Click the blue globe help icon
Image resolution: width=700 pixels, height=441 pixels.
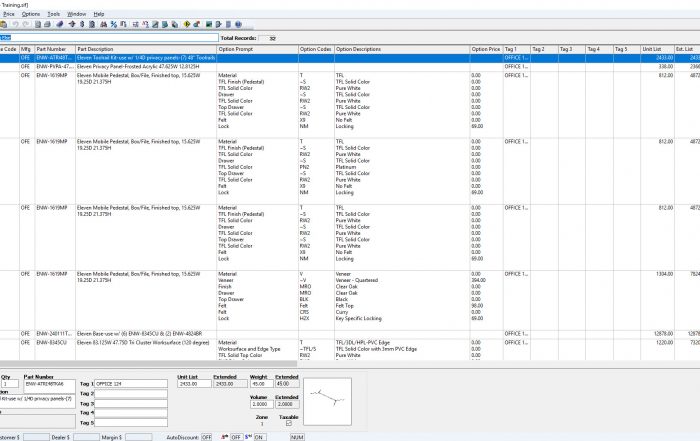click(x=238, y=24)
